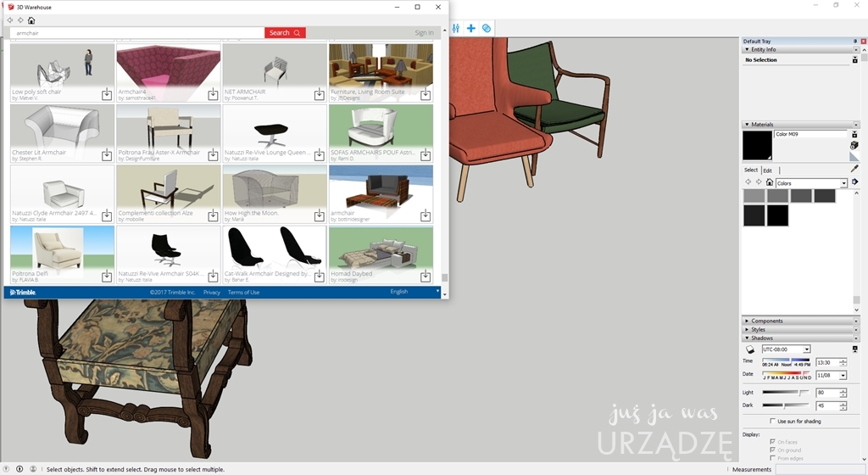Open the Colors material library dropdown
Viewport: 868px width, 475px height.
coord(843,183)
